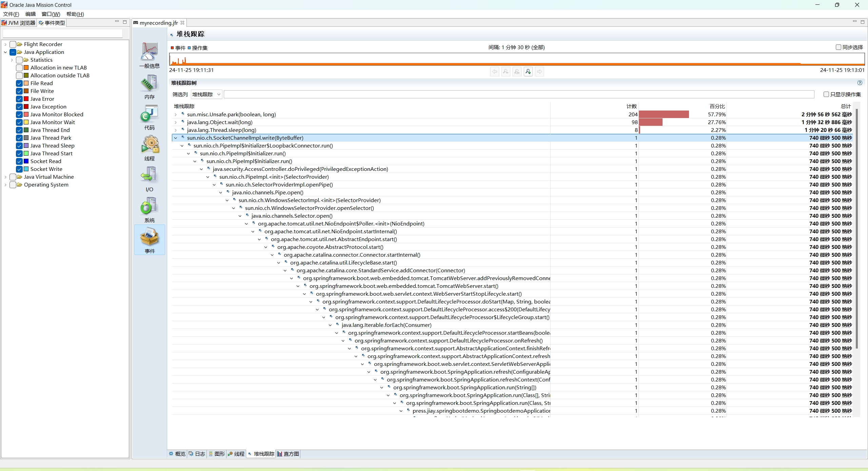Switch to the 直方图 bottom tab
Viewport: 868px width, 471px height.
[x=288, y=454]
